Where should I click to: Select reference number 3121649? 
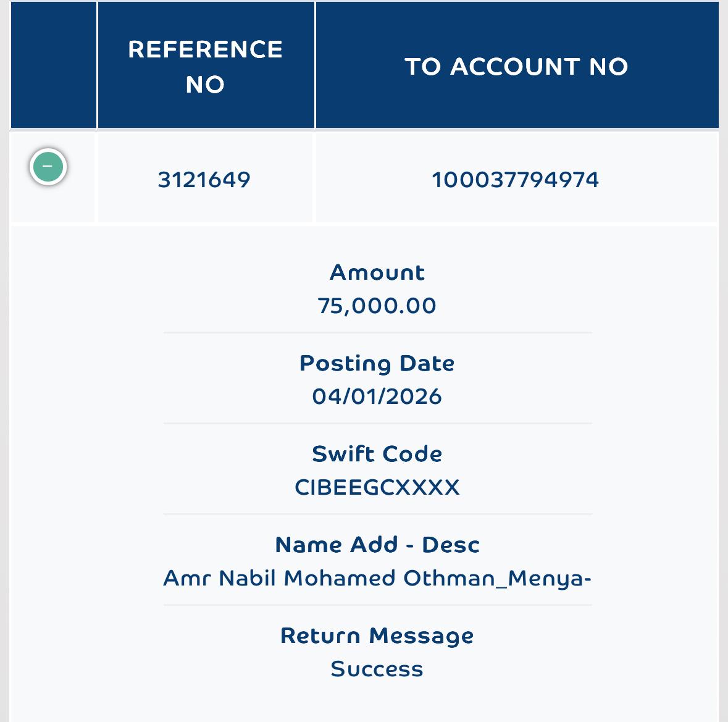click(x=204, y=180)
